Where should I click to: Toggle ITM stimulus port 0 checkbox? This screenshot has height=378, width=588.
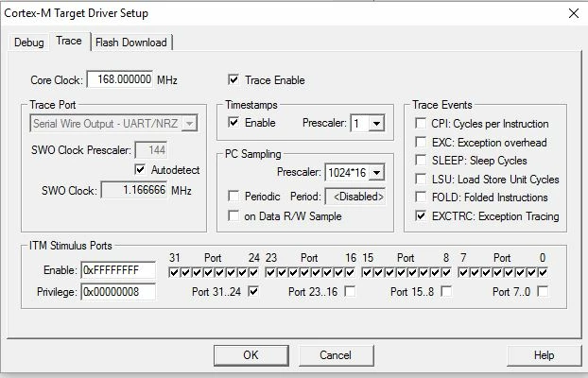[x=543, y=272]
